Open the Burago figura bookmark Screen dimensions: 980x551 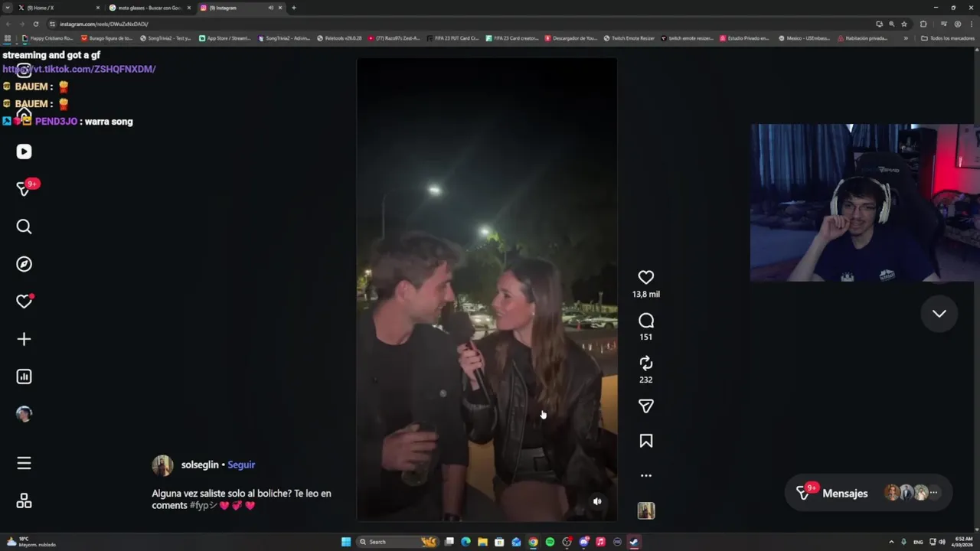[107, 38]
